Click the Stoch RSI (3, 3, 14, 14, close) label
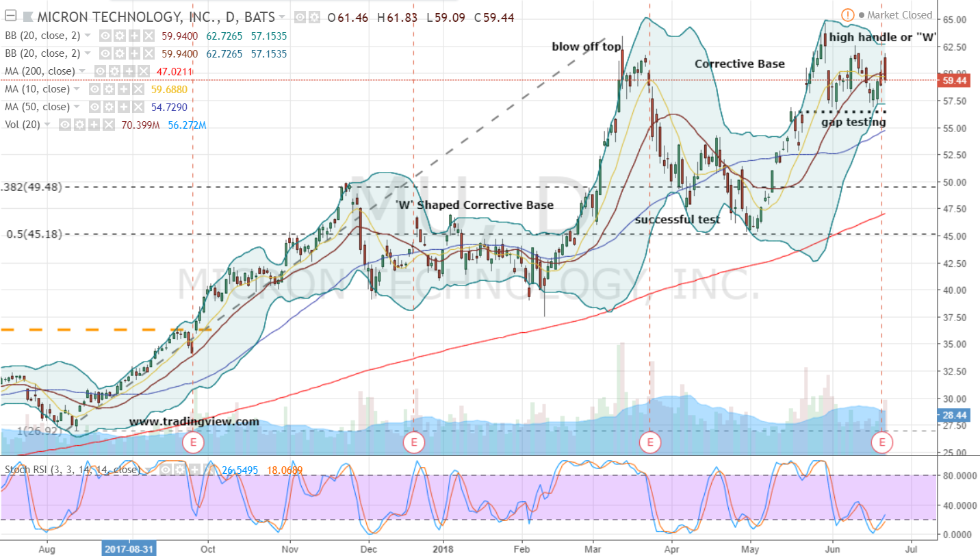980x556 pixels. pyautogui.click(x=73, y=470)
